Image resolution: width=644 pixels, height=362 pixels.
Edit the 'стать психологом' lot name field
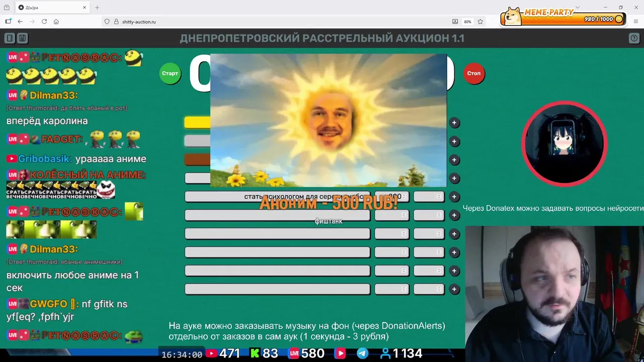coord(277,197)
